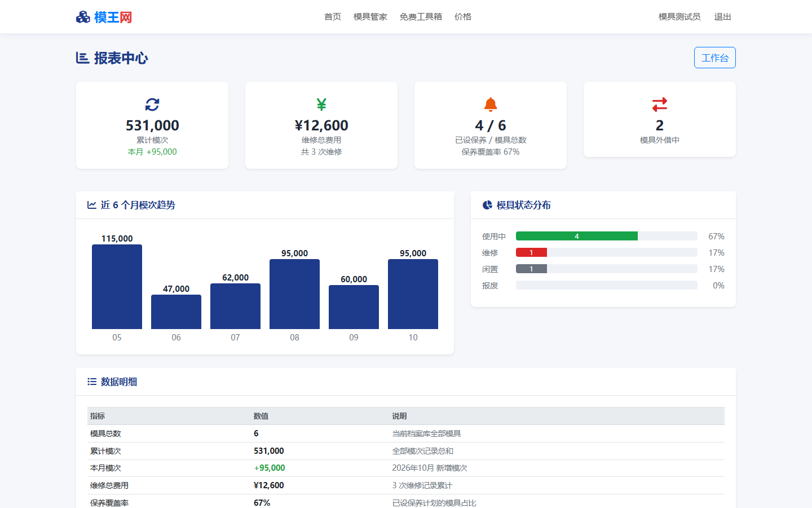Click the 维修总费用 row label in the table
812x508 pixels.
[x=109, y=485]
